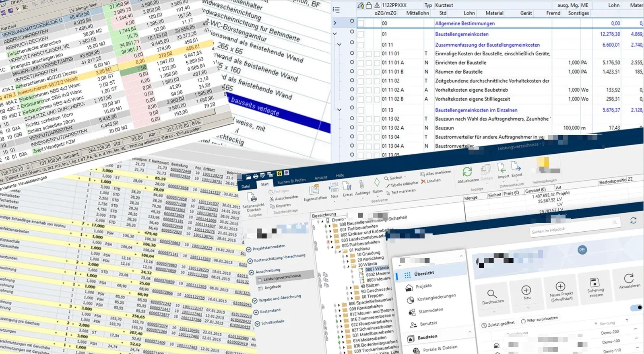Viewport: 644px width, 354px height.
Task: Open the Extras tools icon
Action: pyautogui.click(x=347, y=186)
